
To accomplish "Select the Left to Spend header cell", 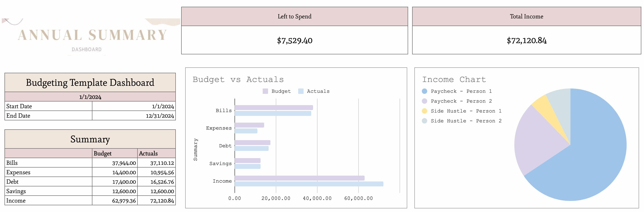I will pos(294,17).
